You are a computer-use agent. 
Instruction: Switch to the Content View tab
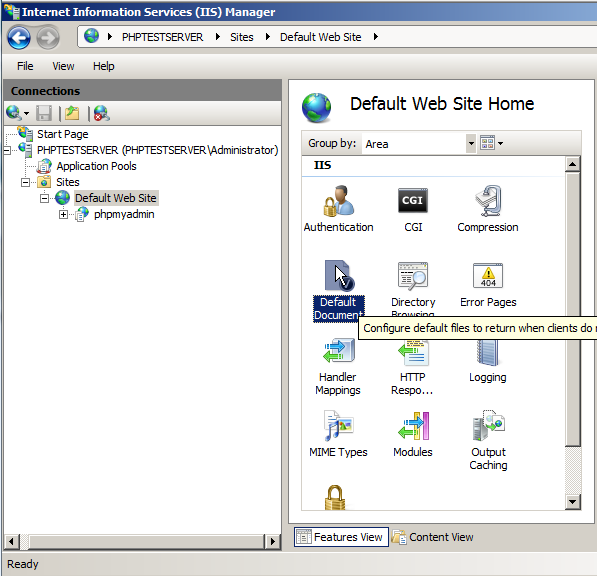click(433, 537)
